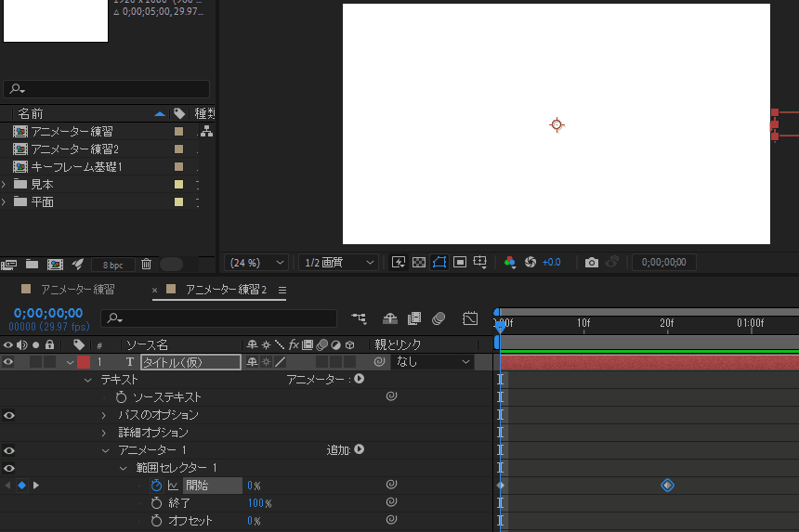
Task: Expand 詳細オプション group
Action: click(x=104, y=433)
